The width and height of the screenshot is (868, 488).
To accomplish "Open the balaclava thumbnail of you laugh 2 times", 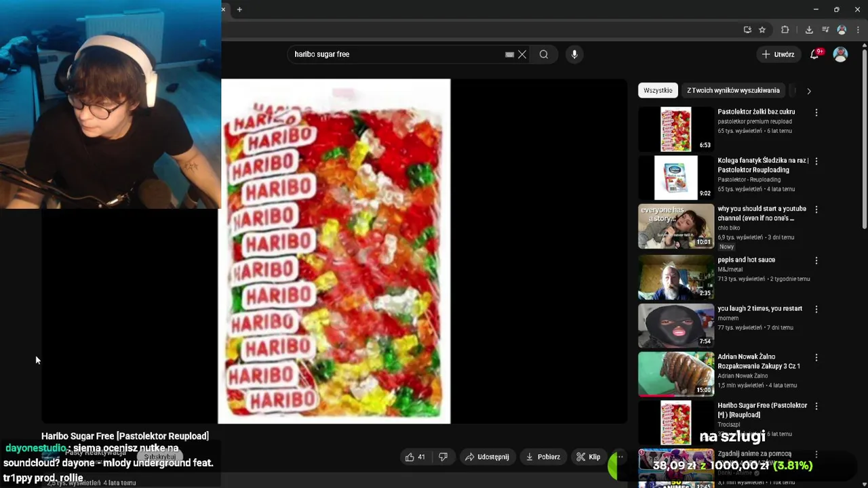I will point(676,325).
